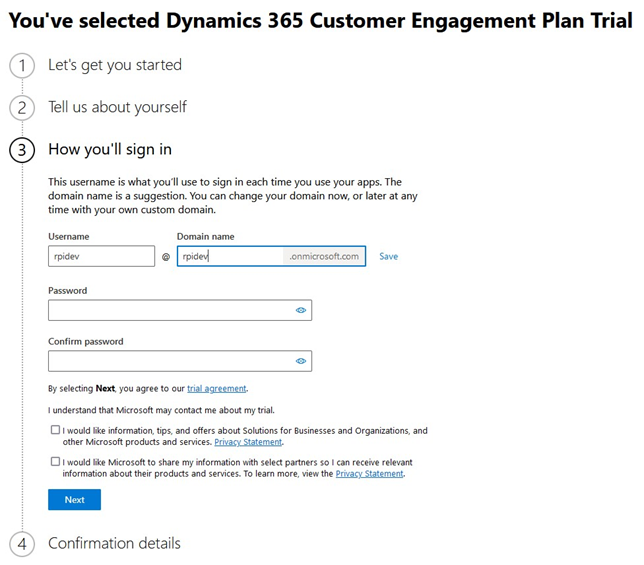Open the trial agreement link
Image resolution: width=644 pixels, height=565 pixels.
coord(216,389)
